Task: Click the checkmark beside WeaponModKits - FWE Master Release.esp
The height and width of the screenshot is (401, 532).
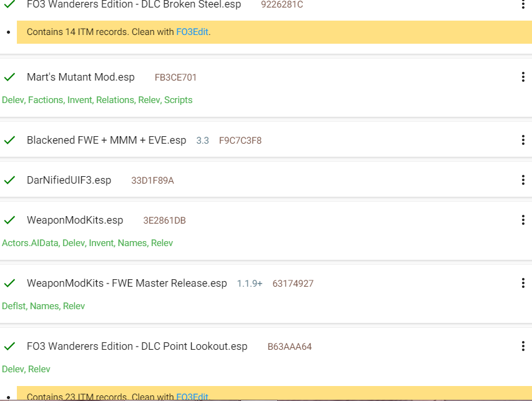Action: [x=9, y=283]
